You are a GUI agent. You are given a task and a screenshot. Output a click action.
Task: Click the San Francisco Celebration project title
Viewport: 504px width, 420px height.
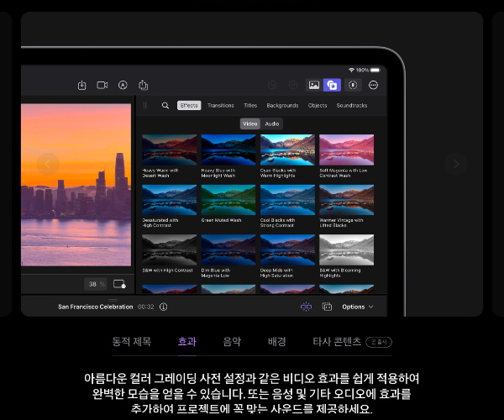click(x=95, y=307)
